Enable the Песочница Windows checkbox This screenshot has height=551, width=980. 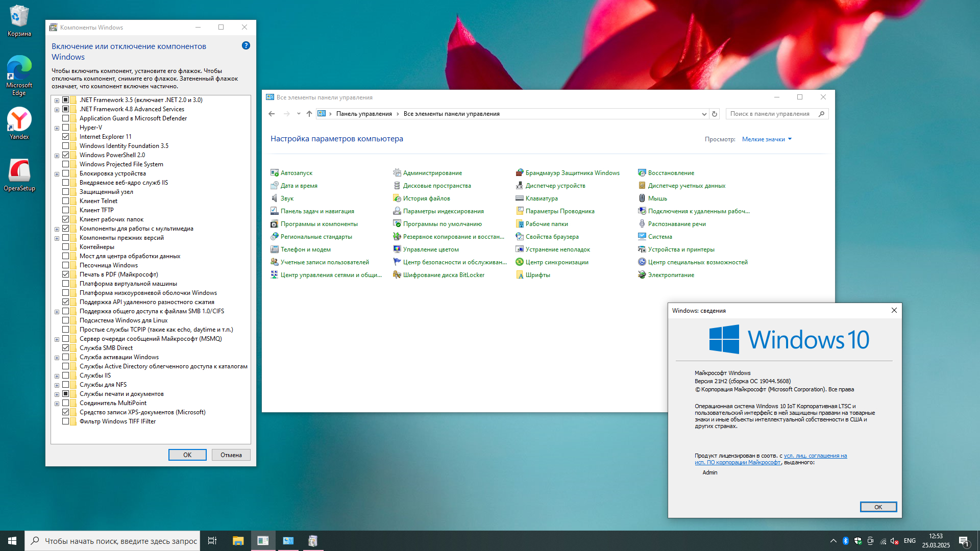tap(66, 265)
